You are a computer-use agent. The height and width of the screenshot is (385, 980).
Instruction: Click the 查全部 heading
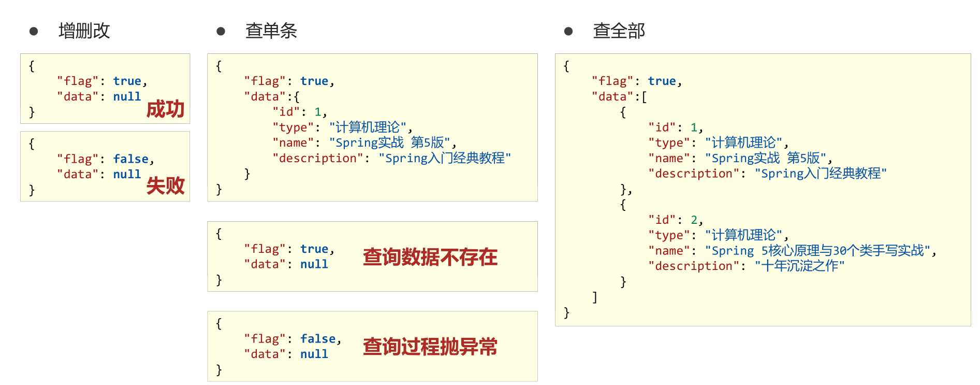pyautogui.click(x=619, y=31)
